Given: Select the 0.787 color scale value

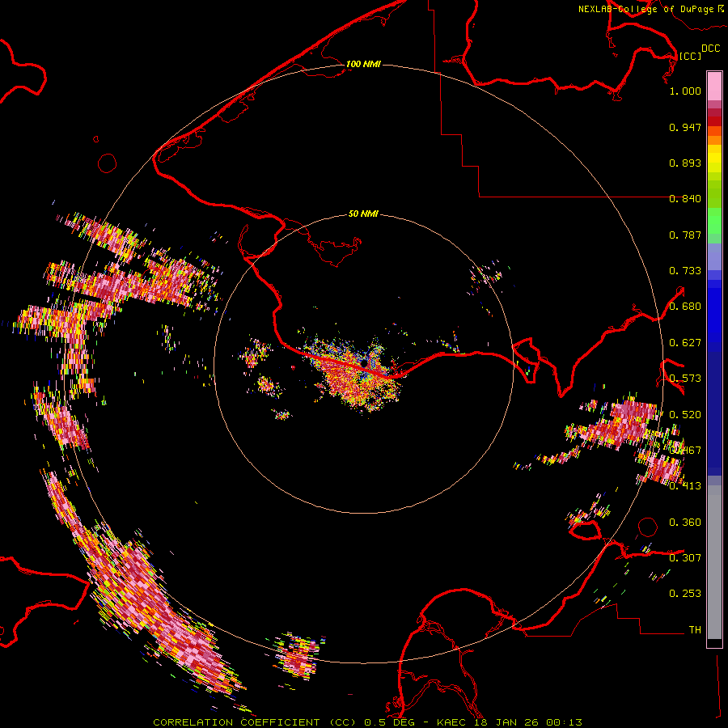Looking at the screenshot, I should click(x=685, y=235).
